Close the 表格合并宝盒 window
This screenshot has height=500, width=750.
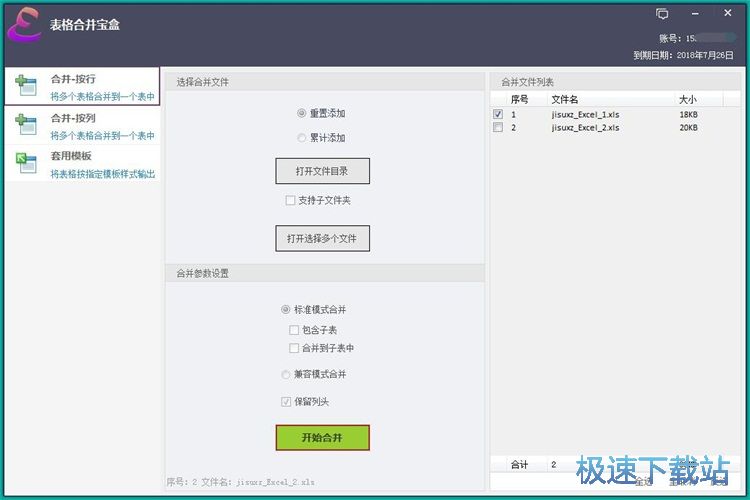click(x=728, y=13)
